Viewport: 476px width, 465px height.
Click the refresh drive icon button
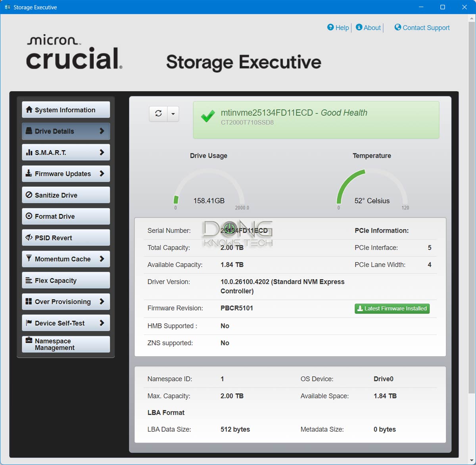[x=158, y=113]
